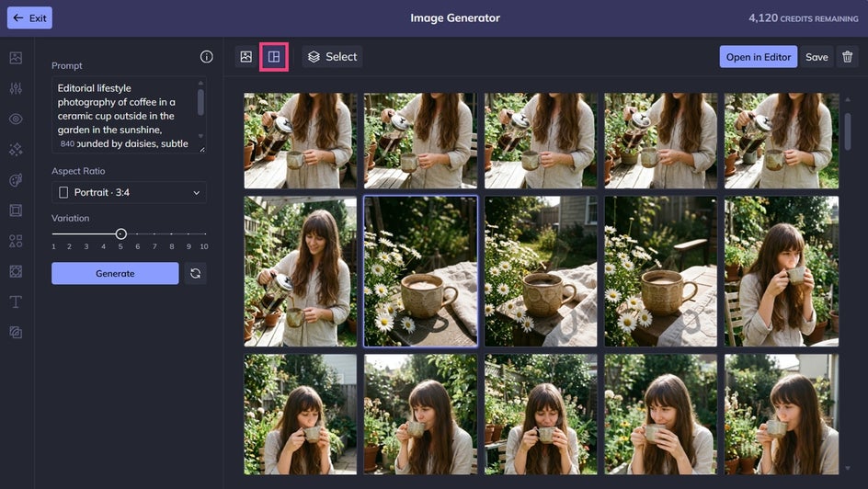This screenshot has width=868, height=489.
Task: Select the frame tool in sidebar
Action: (x=16, y=210)
